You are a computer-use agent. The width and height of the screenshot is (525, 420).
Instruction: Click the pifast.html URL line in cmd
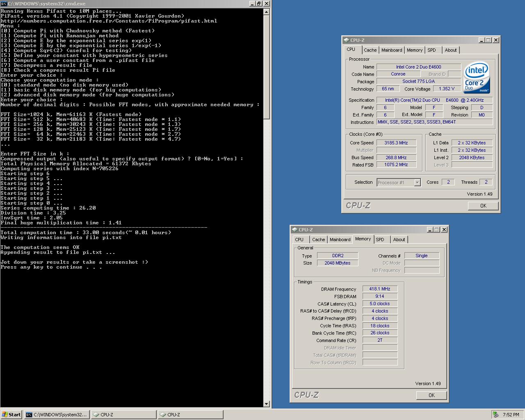tap(109, 21)
